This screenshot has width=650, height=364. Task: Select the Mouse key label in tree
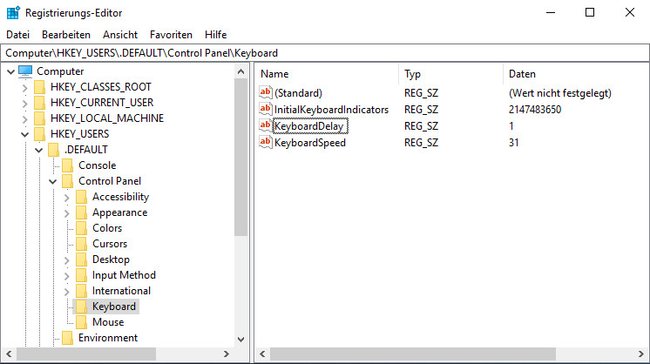pyautogui.click(x=108, y=322)
